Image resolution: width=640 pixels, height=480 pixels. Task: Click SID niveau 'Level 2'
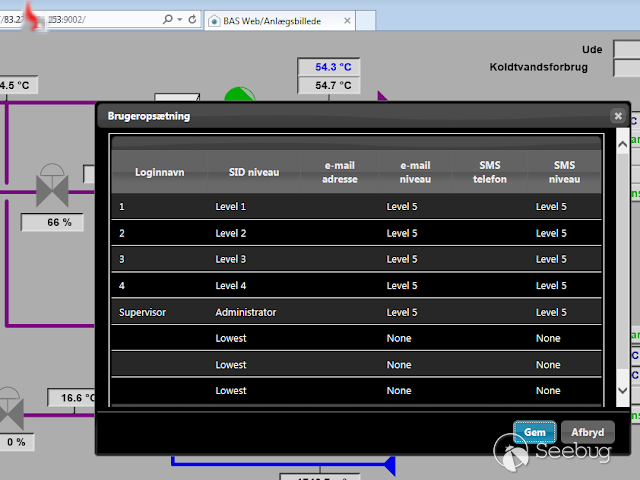pyautogui.click(x=231, y=233)
